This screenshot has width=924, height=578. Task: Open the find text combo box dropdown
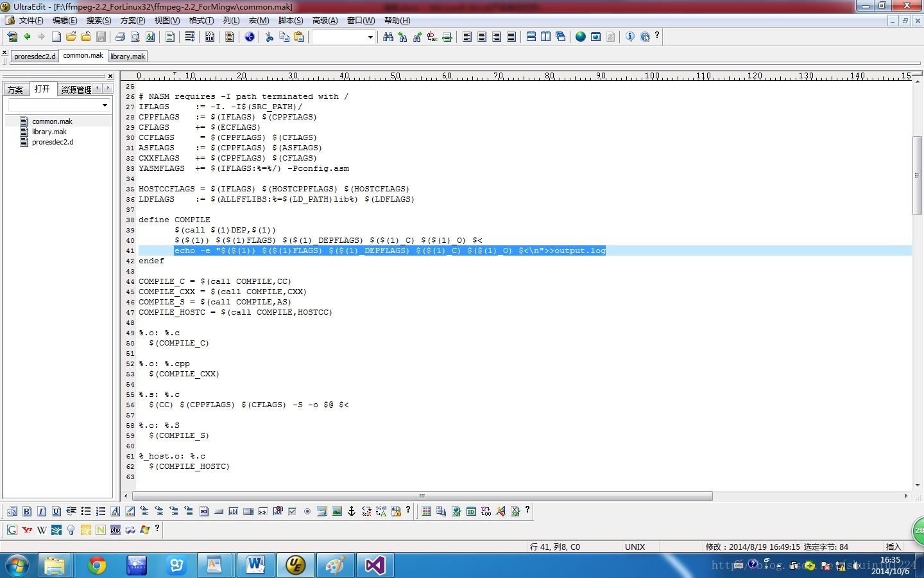(370, 37)
